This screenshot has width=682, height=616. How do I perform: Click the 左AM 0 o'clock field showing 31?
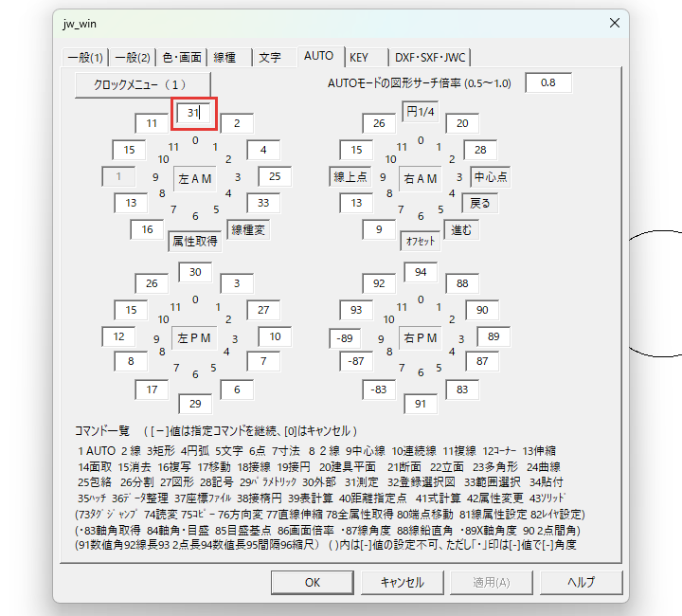194,113
